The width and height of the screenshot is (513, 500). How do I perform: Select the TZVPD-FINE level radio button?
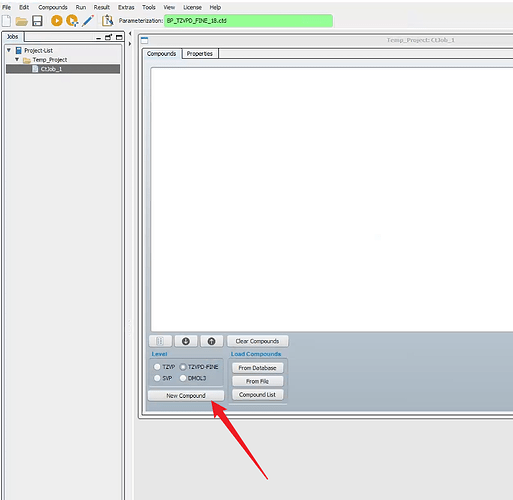[x=183, y=367]
